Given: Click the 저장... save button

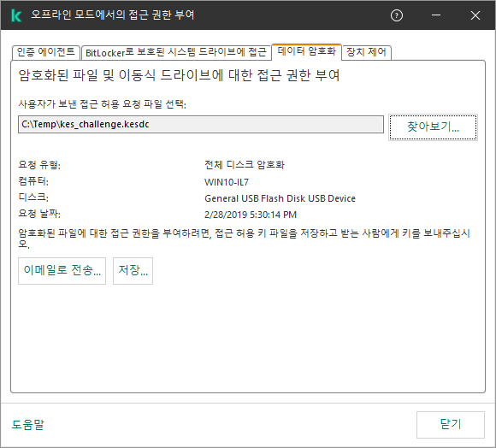Looking at the screenshot, I should (133, 271).
